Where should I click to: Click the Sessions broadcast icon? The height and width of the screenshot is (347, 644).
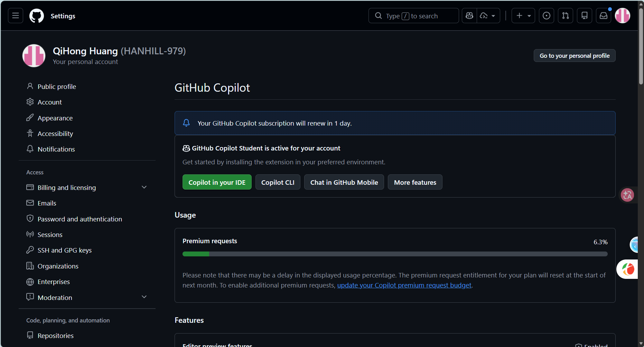point(30,234)
